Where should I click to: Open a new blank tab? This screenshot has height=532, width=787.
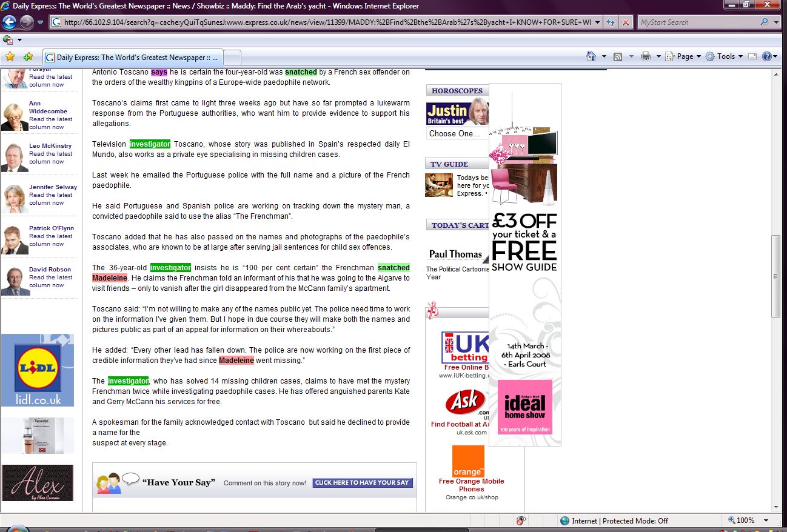pos(233,58)
